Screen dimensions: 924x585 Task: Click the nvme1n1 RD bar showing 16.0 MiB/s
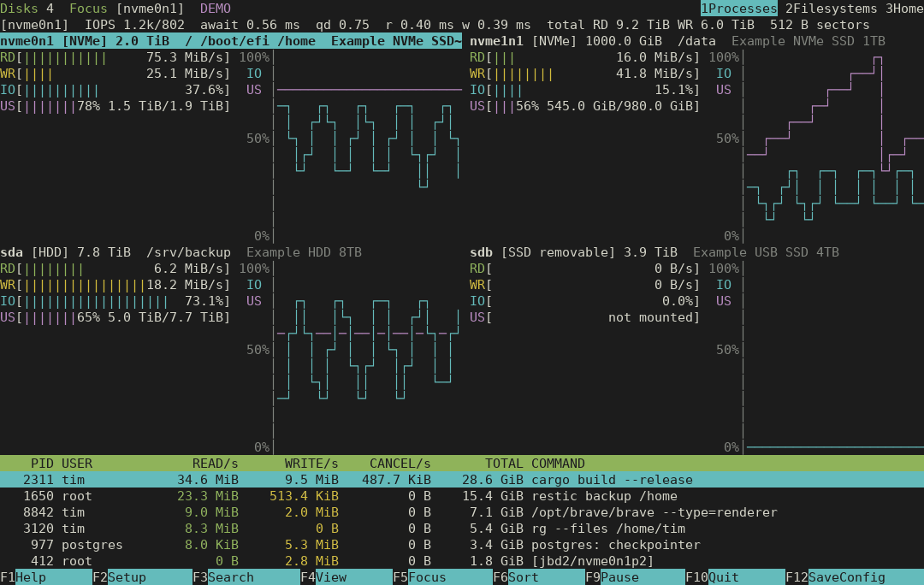pos(585,57)
